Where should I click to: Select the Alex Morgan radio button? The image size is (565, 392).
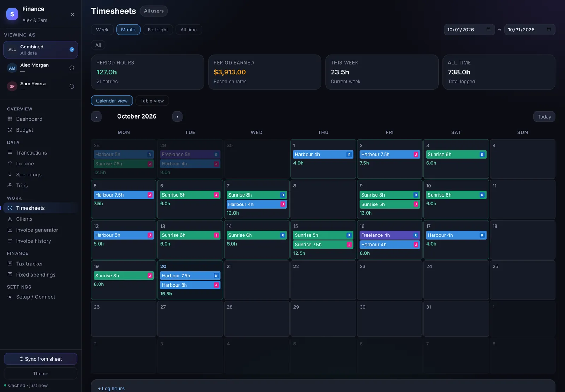point(72,68)
